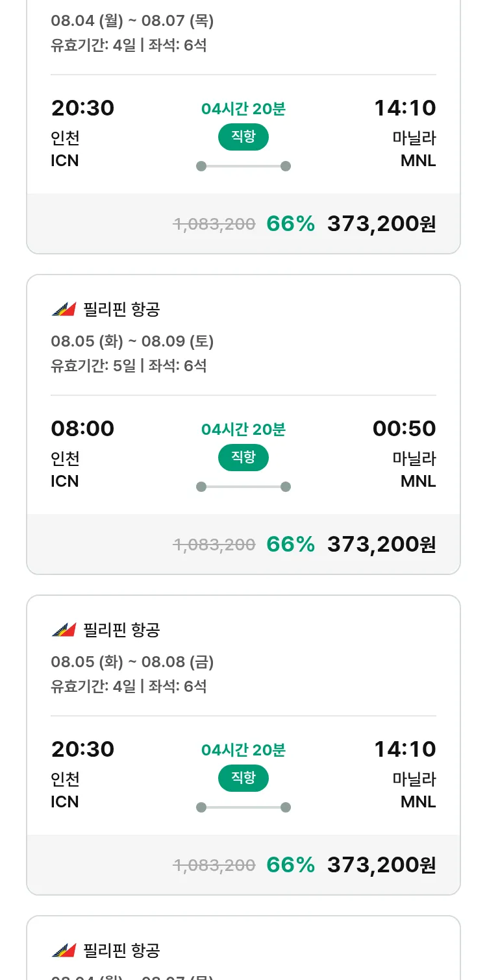
Task: Tap the 직항 badge on the 08:00 departure flight
Action: 243,458
